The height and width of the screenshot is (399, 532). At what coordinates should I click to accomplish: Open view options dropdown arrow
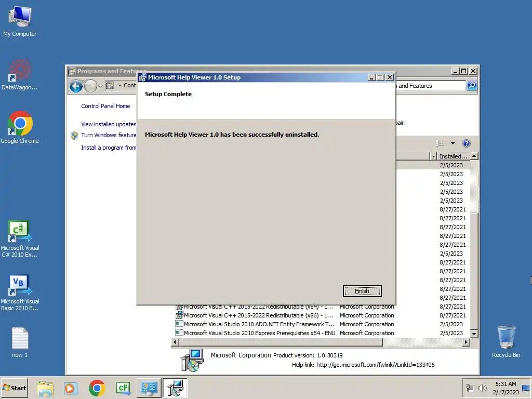coord(453,143)
